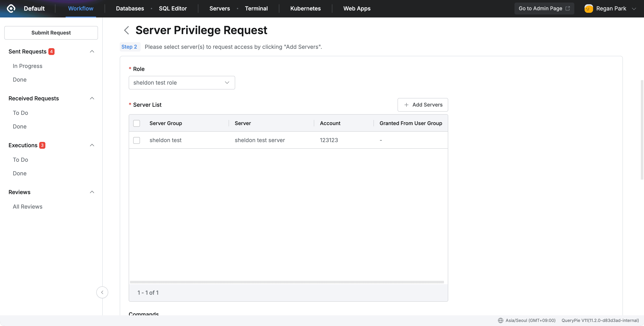Collapse the Sent Requests section
644x326 pixels.
click(x=92, y=51)
